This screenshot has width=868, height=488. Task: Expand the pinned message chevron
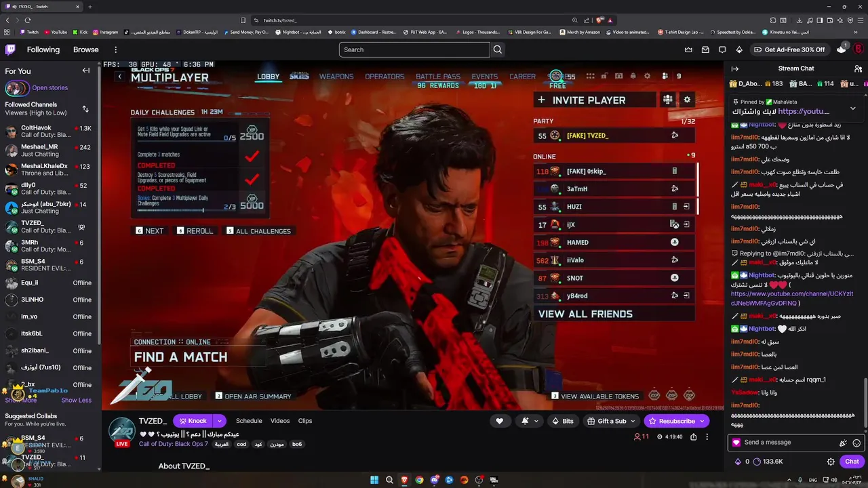pyautogui.click(x=852, y=108)
